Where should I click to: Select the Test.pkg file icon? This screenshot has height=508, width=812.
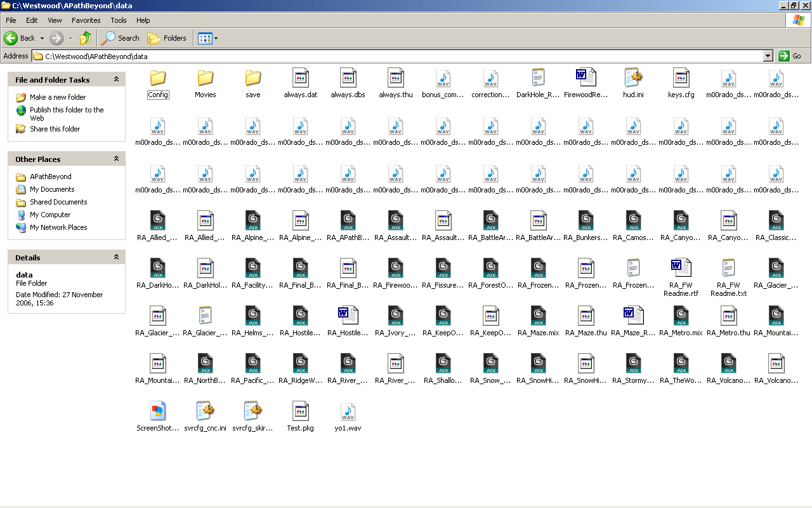[300, 411]
